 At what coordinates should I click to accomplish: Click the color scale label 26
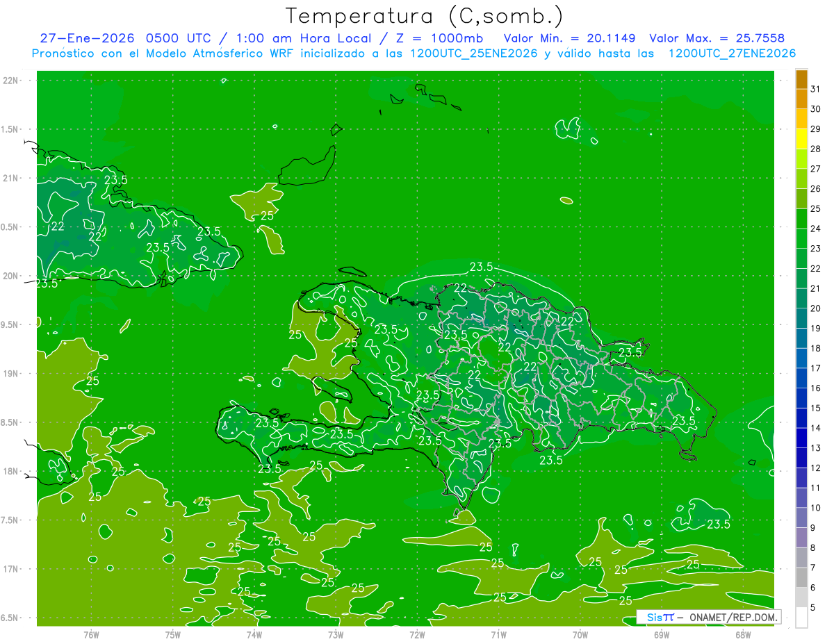816,188
